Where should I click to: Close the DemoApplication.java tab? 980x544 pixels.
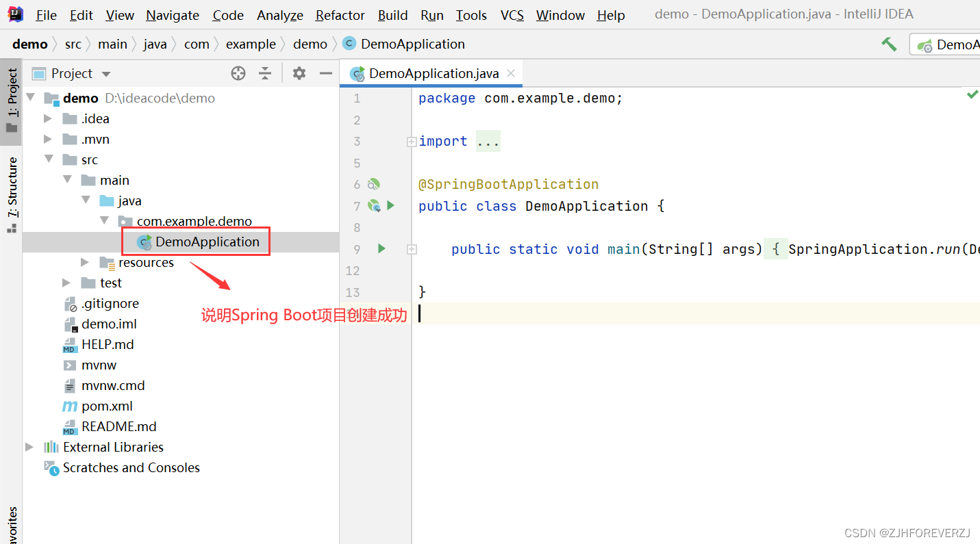(x=512, y=73)
